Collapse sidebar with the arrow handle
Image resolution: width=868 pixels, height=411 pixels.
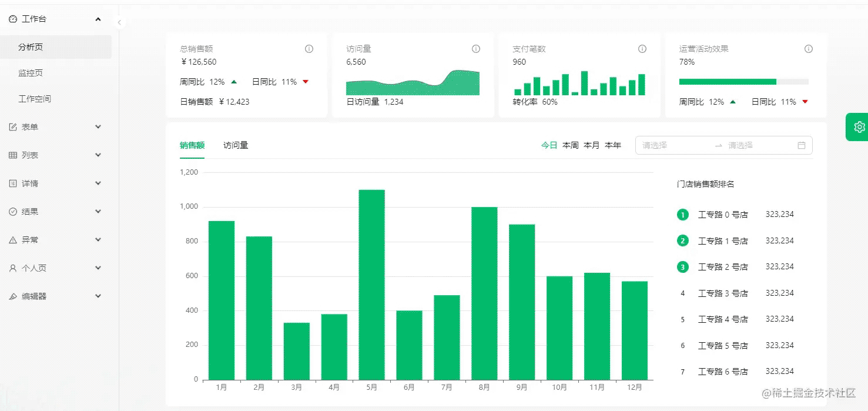tap(119, 22)
